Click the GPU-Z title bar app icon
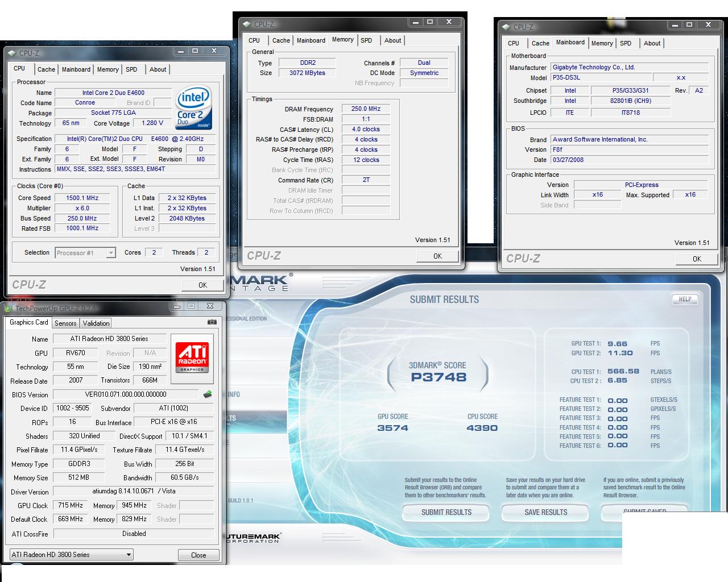This screenshot has width=728, height=582. (x=9, y=308)
